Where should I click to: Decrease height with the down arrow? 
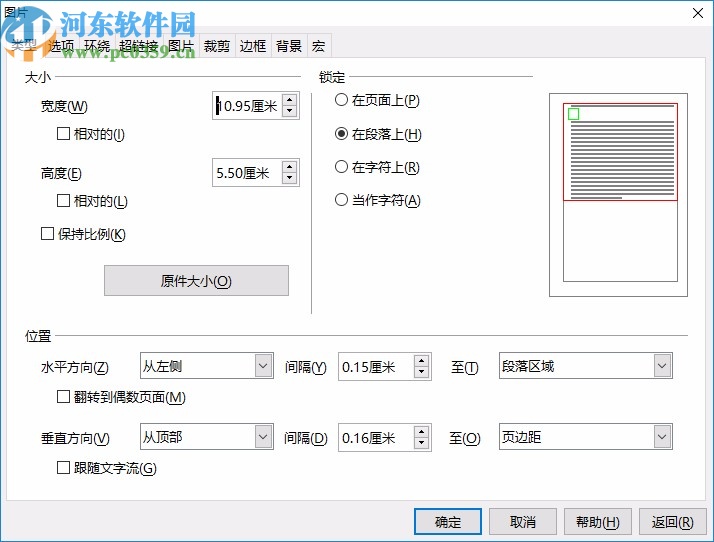pyautogui.click(x=290, y=178)
